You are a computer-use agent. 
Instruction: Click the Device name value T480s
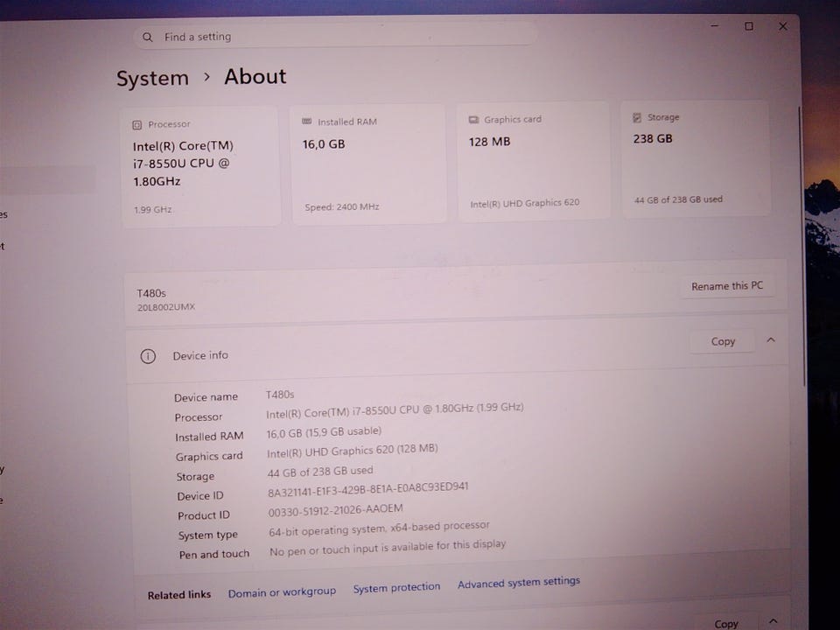[x=280, y=395]
